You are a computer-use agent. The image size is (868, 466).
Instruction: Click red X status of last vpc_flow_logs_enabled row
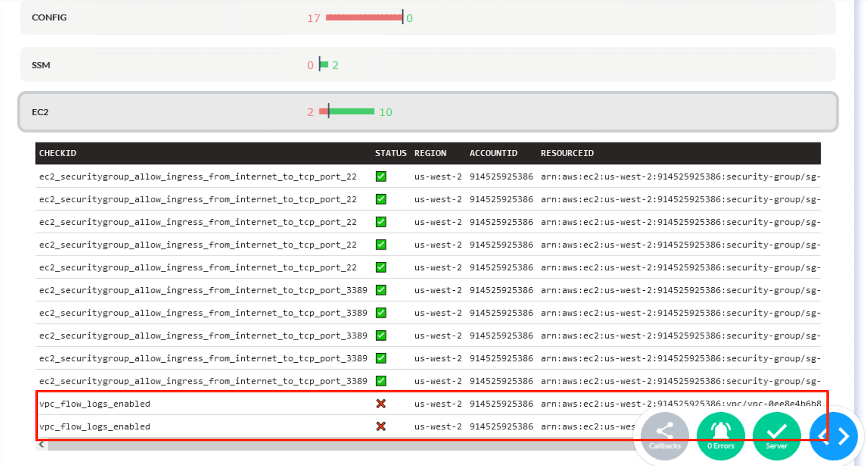click(381, 427)
